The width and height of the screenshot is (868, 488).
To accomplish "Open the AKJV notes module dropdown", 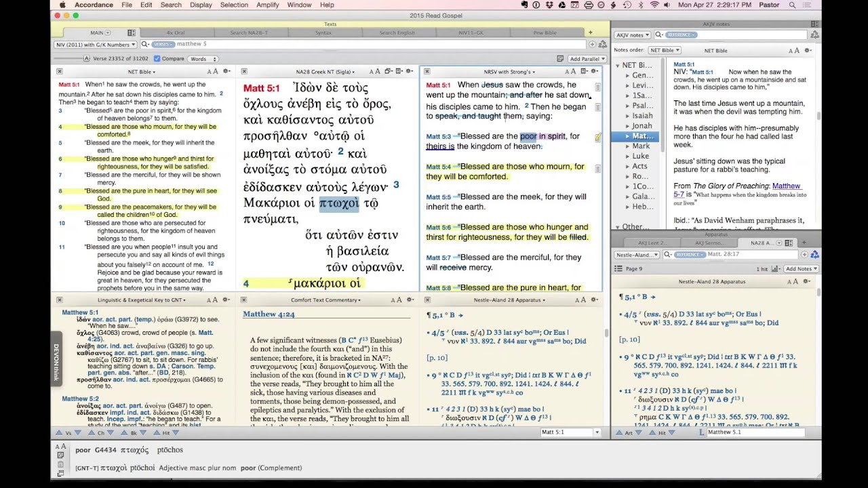I will point(632,35).
